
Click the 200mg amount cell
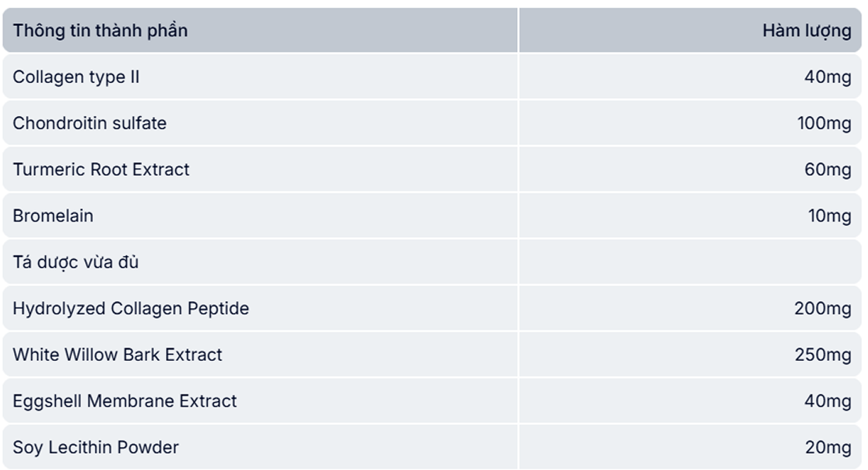pyautogui.click(x=822, y=309)
